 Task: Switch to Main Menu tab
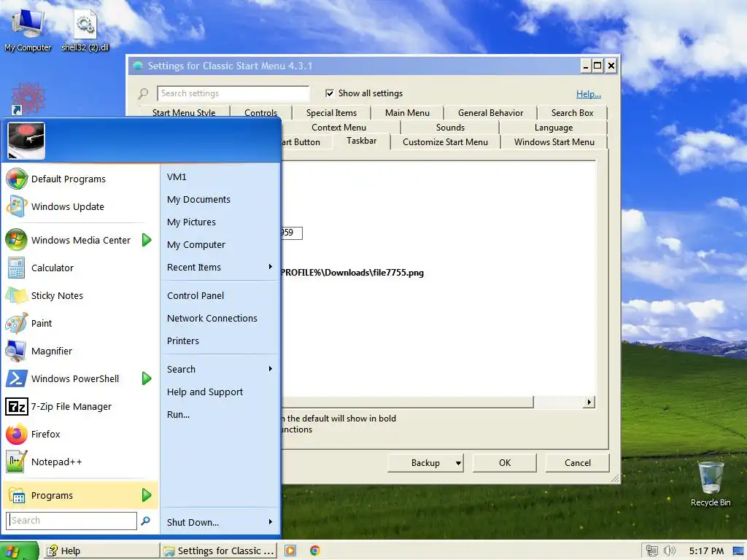407,113
